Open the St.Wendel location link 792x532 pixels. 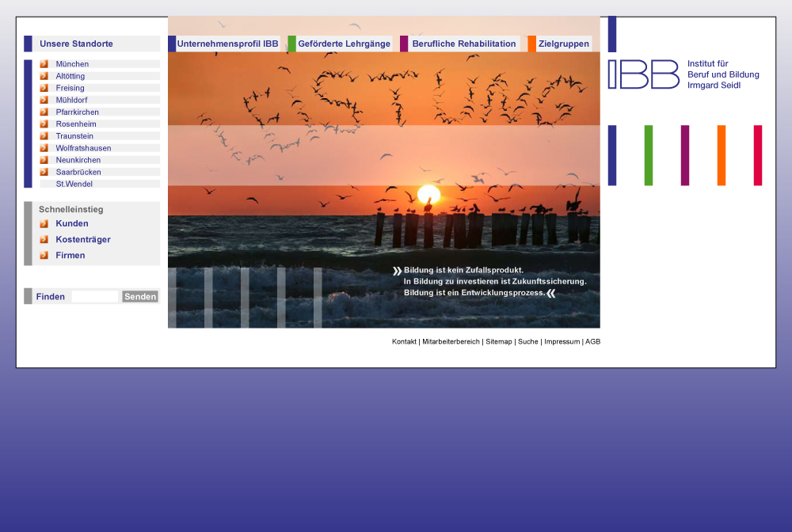pos(74,184)
